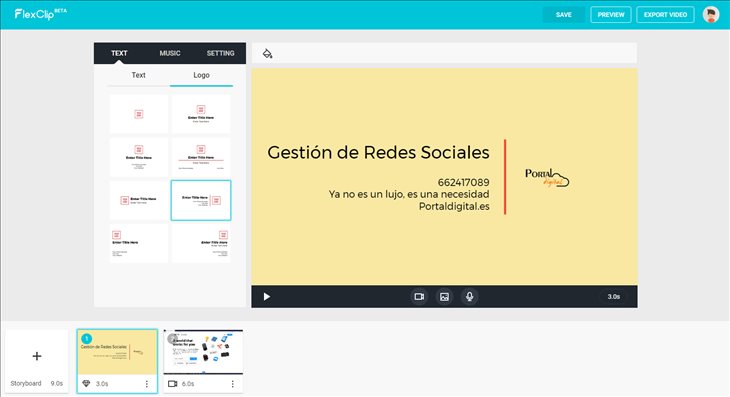Screen dimensions: 730x397
Task: Click text 'Portaldigital.es' on canvas
Action: [454, 206]
